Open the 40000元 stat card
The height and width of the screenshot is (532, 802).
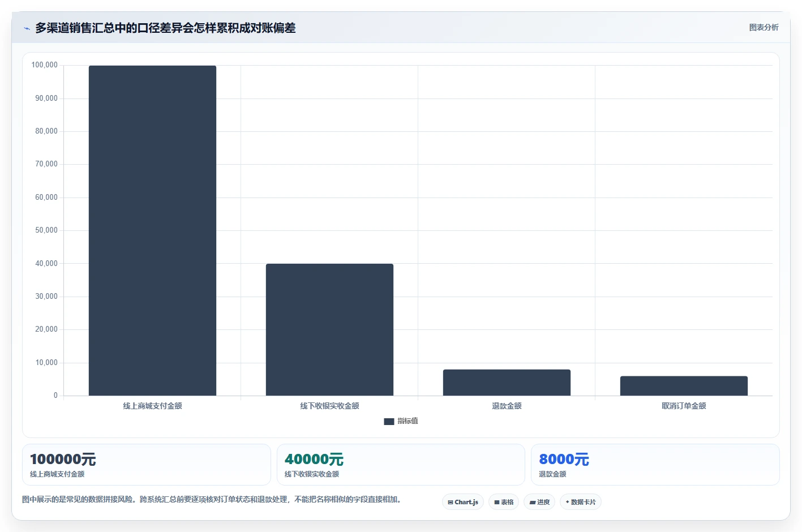[401, 465]
